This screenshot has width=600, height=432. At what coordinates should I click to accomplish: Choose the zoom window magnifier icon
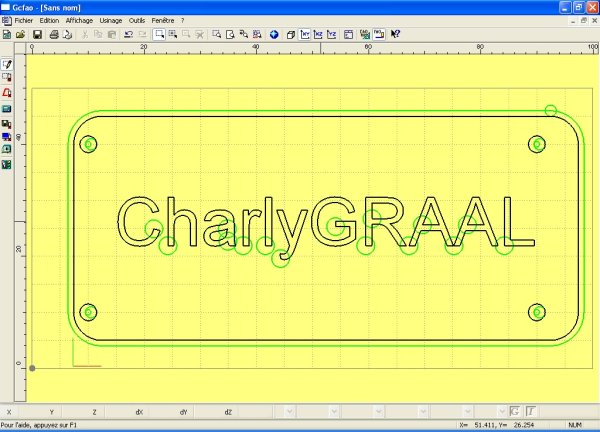coord(217,34)
